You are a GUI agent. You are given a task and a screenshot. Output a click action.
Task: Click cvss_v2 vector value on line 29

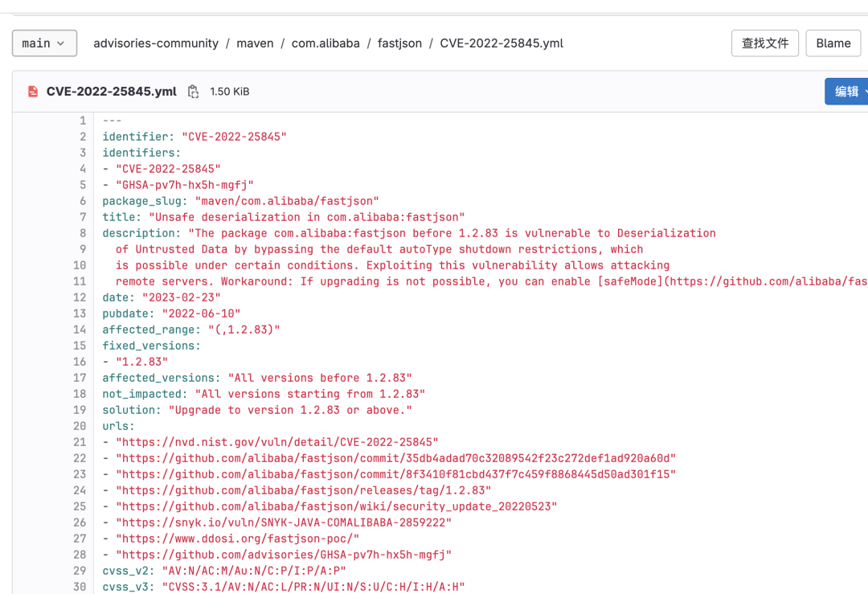254,570
